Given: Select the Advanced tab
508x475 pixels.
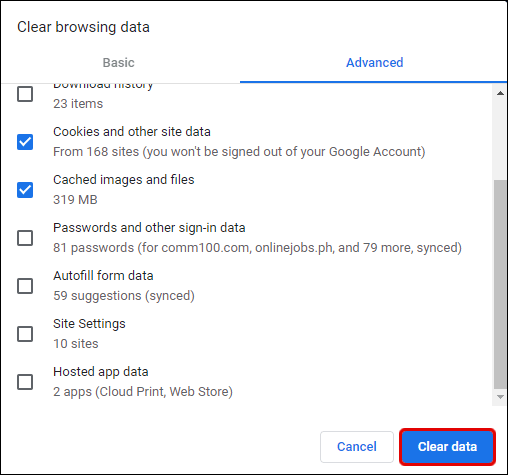Looking at the screenshot, I should [x=375, y=63].
